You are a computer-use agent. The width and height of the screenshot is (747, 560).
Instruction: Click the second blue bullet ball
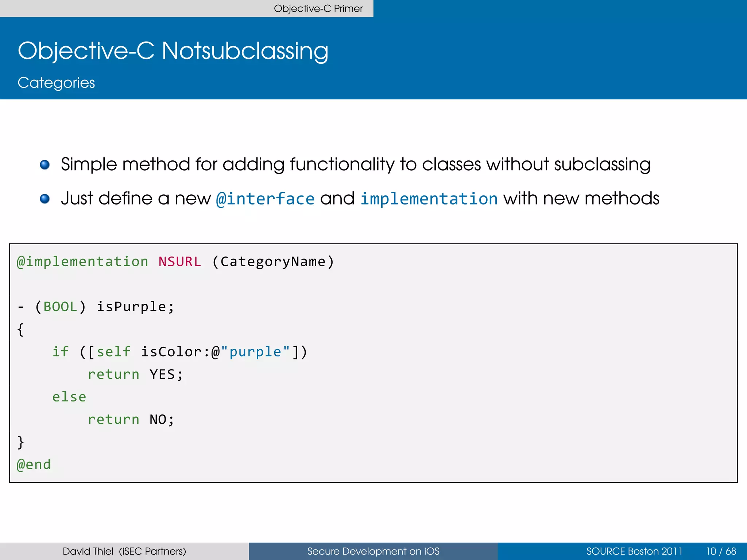click(x=44, y=199)
